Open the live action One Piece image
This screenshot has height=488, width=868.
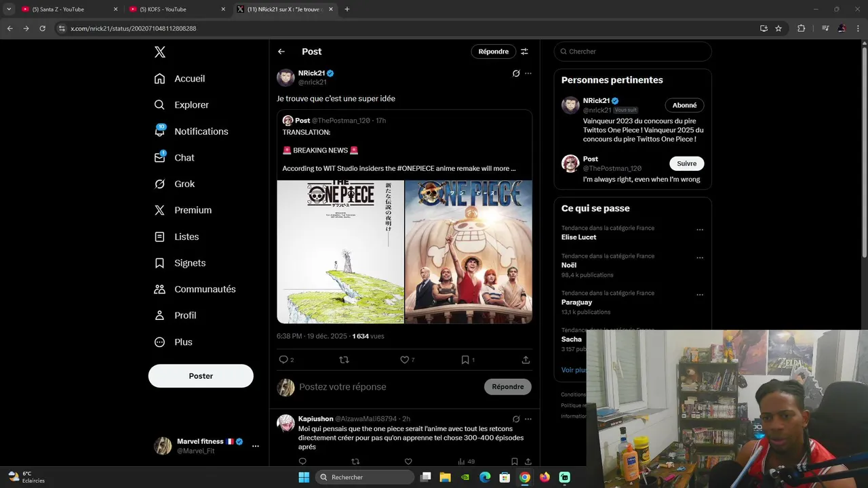coord(469,251)
